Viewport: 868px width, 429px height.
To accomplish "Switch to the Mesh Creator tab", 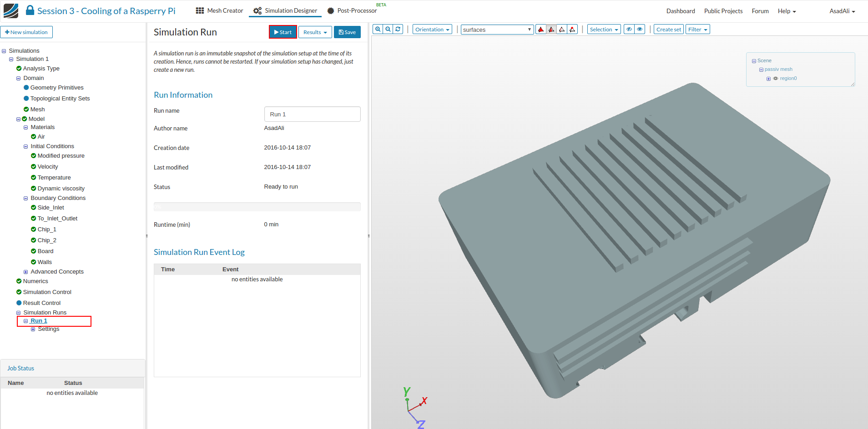I will click(219, 11).
